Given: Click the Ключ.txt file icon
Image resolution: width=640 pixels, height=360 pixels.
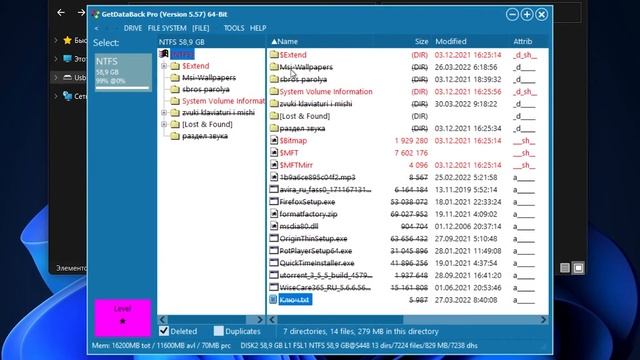Looking at the screenshot, I should click(273, 300).
